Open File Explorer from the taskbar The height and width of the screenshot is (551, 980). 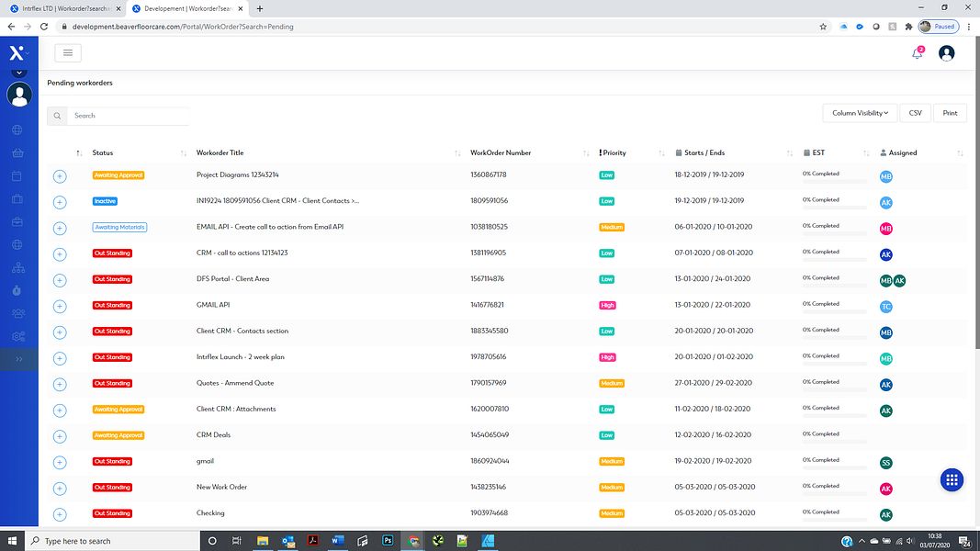(x=263, y=540)
